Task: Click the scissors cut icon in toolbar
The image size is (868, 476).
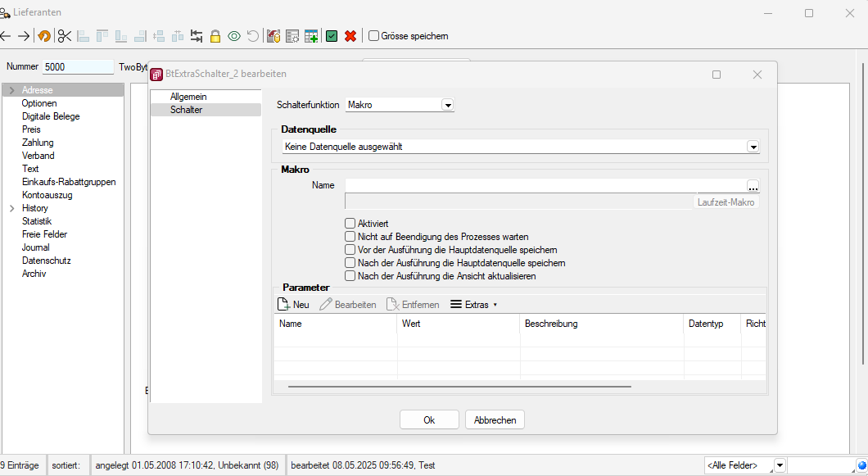Action: (x=65, y=36)
